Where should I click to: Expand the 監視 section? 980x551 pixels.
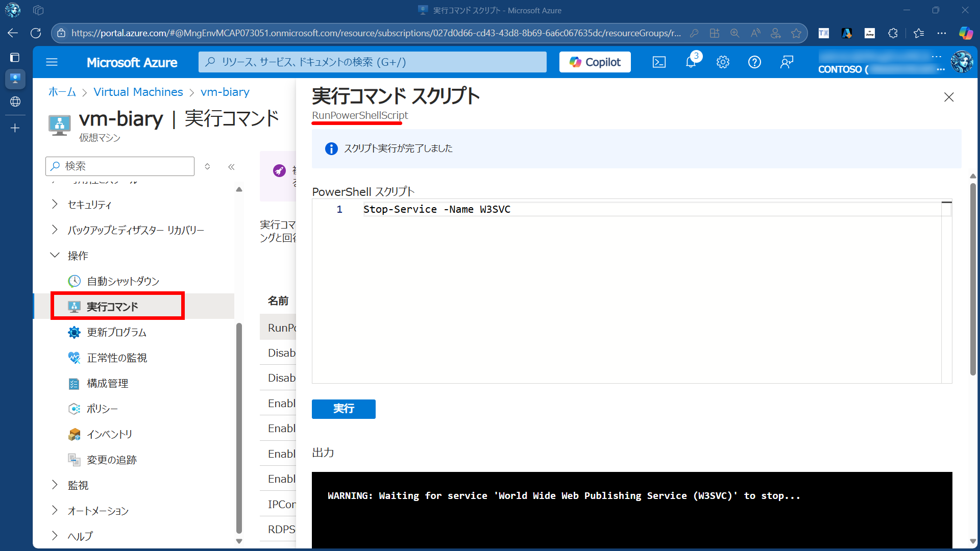[55, 485]
